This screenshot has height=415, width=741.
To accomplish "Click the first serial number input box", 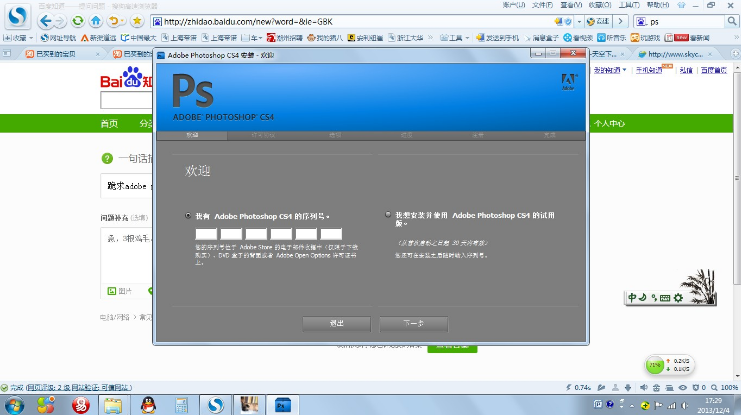I will coord(206,234).
